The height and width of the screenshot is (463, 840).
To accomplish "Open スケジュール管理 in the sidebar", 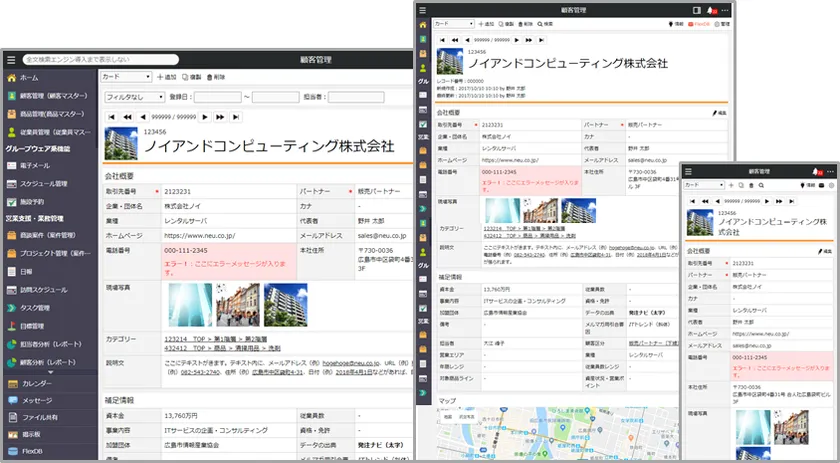I will [x=44, y=183].
